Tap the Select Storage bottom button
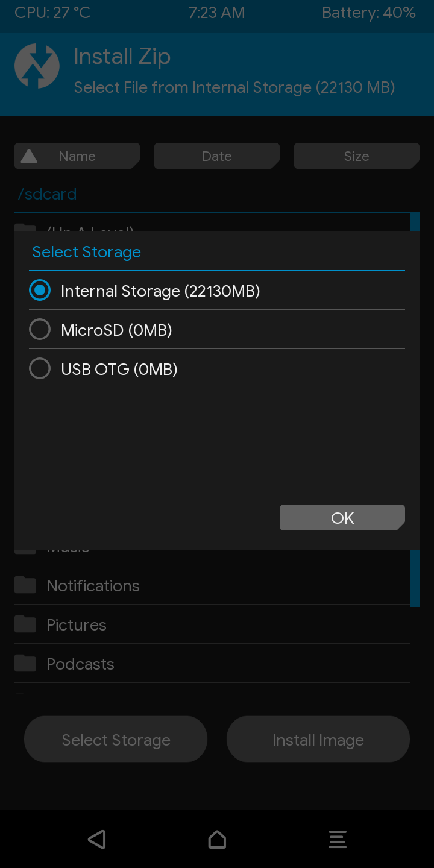Screen dimensions: 434x868 coord(116,739)
